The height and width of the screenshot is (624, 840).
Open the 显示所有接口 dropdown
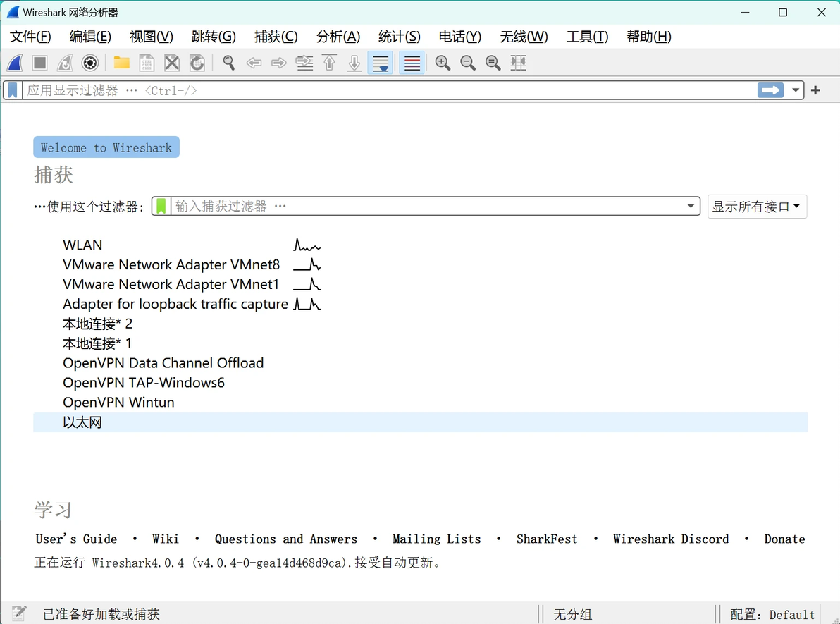point(757,207)
